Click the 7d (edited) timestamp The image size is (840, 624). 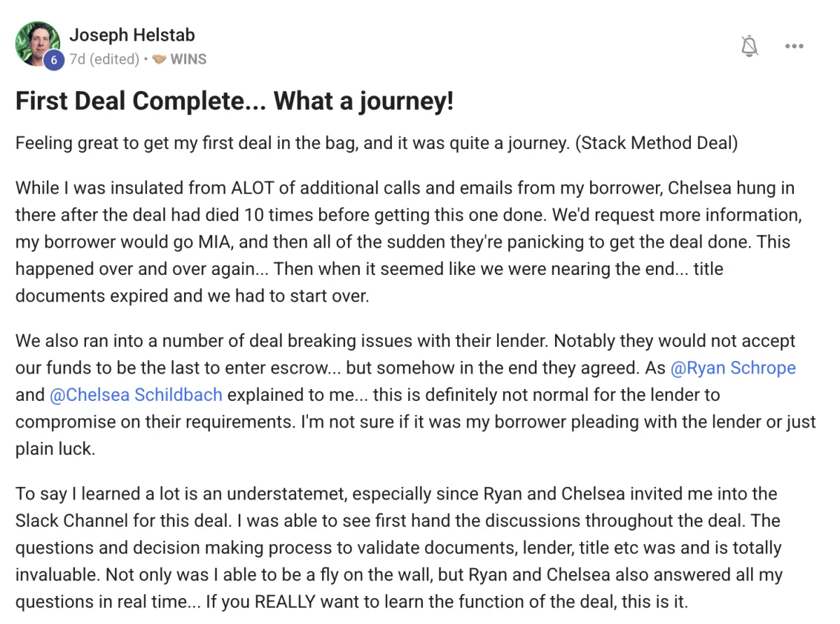point(104,59)
